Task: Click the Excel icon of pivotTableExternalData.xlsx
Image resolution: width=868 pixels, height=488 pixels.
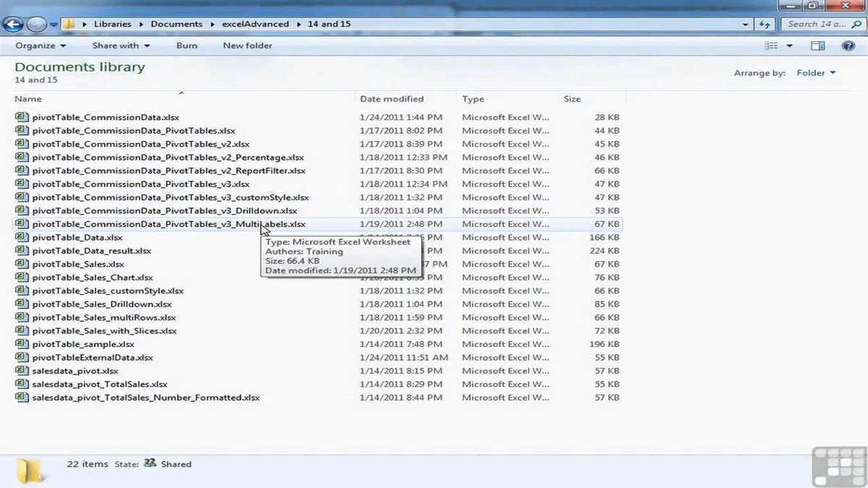Action: 21,358
